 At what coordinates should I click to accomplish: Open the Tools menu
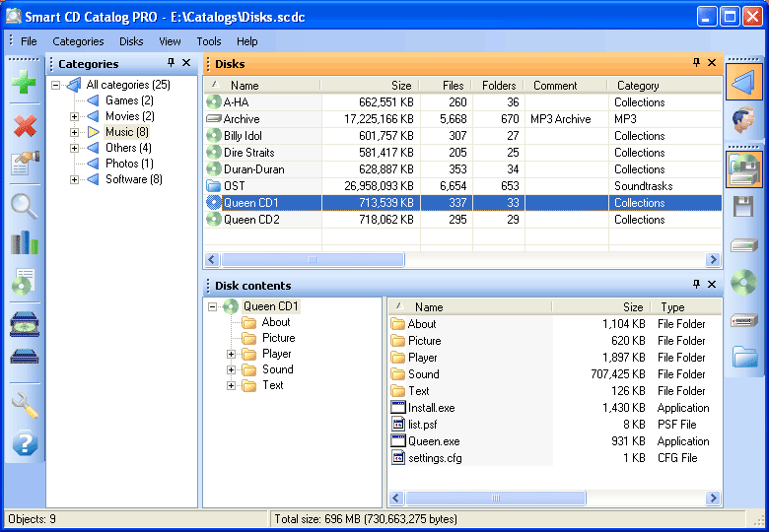[x=208, y=41]
